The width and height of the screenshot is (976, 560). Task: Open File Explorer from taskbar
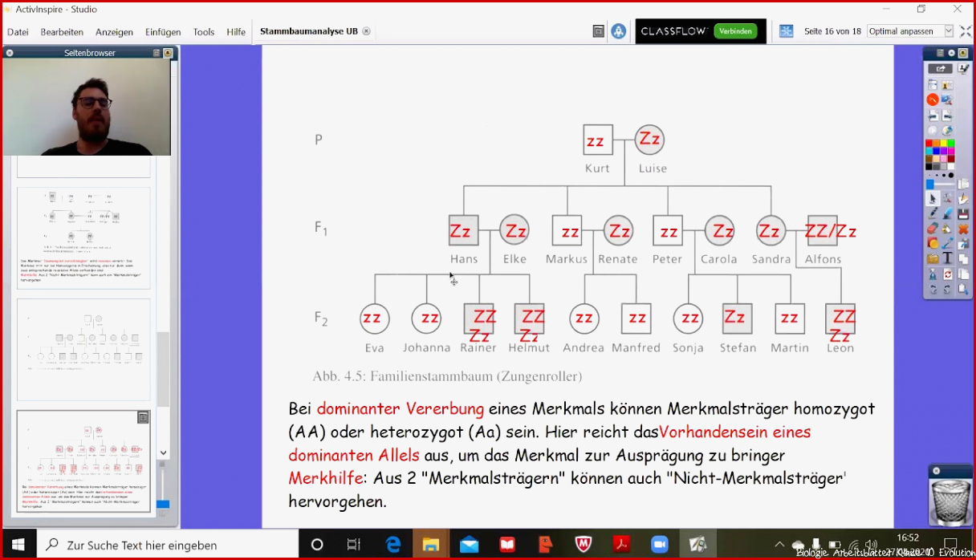(431, 545)
